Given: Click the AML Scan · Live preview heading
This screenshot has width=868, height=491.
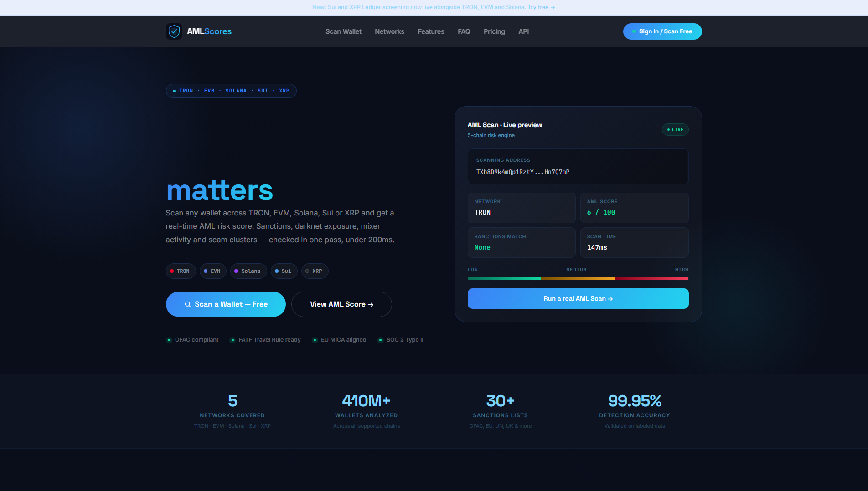Looking at the screenshot, I should click(x=505, y=125).
